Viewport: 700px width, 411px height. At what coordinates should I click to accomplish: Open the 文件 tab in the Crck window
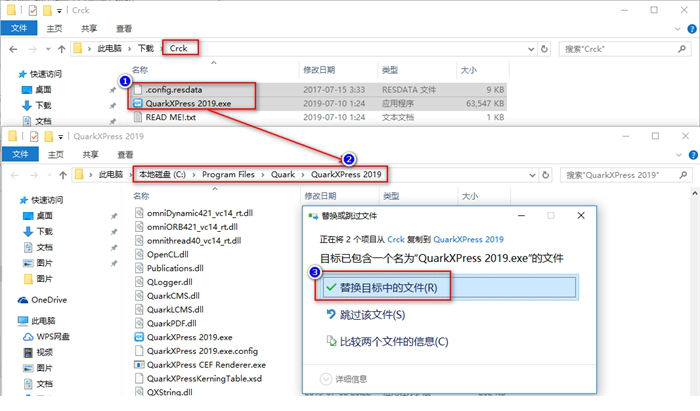pos(19,28)
